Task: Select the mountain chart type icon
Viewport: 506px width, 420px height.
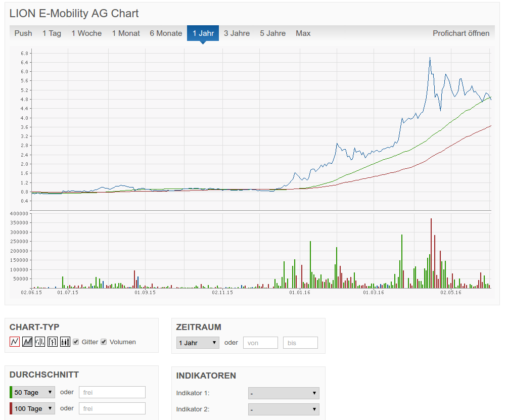Action: click(27, 342)
